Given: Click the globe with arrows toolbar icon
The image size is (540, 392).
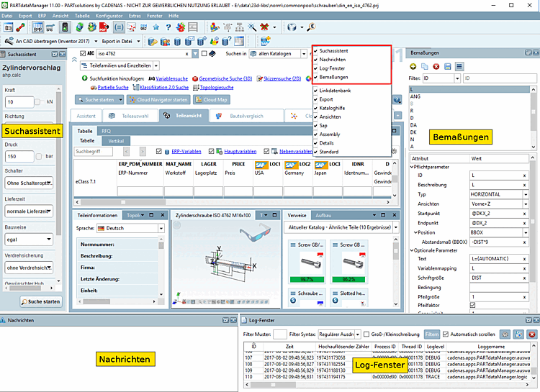Looking at the screenshot, I should click(79, 27).
